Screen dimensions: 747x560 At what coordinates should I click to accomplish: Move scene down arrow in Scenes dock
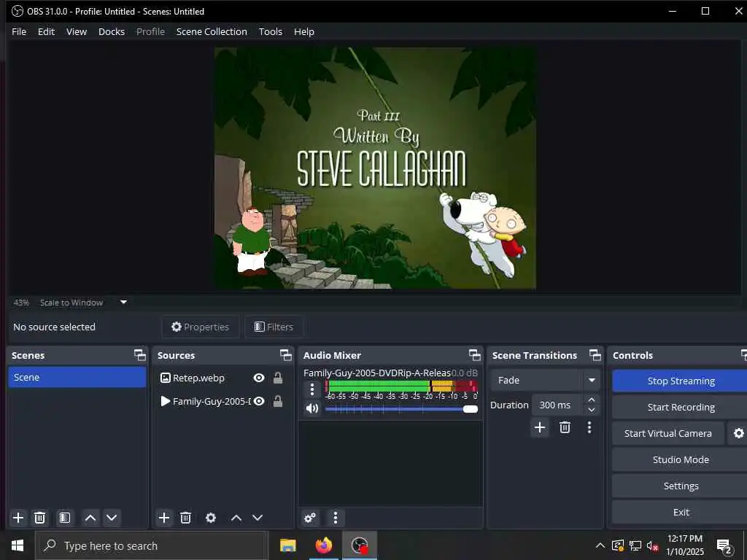tap(112, 518)
